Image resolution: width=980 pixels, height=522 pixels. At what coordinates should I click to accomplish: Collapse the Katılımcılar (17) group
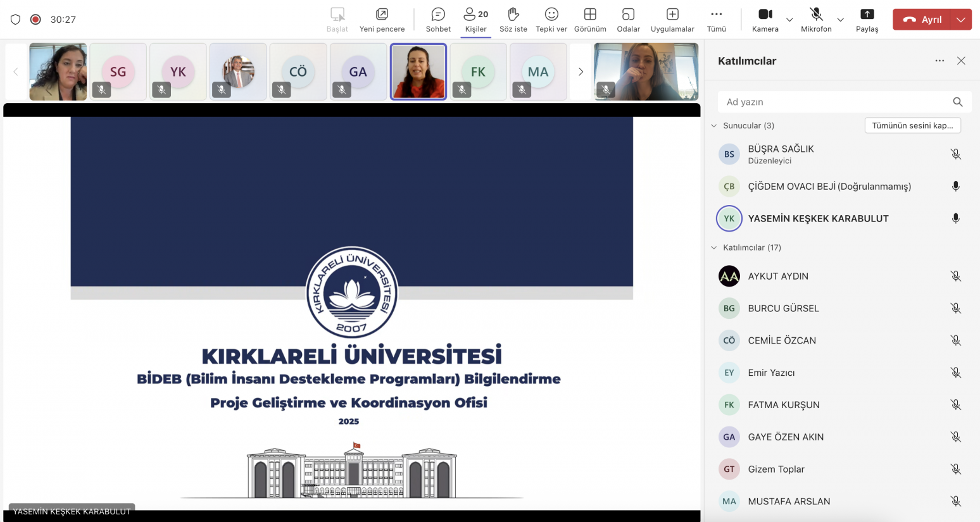click(714, 248)
